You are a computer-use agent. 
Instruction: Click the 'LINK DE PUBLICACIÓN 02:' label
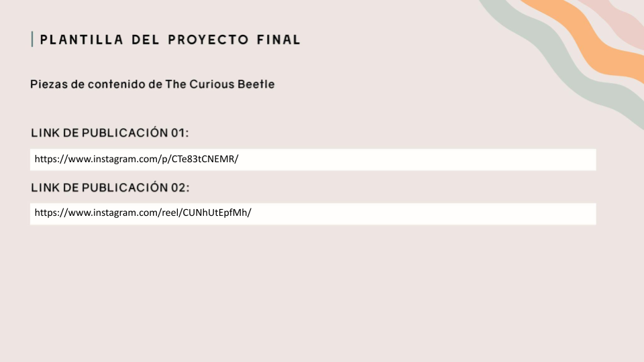click(110, 187)
